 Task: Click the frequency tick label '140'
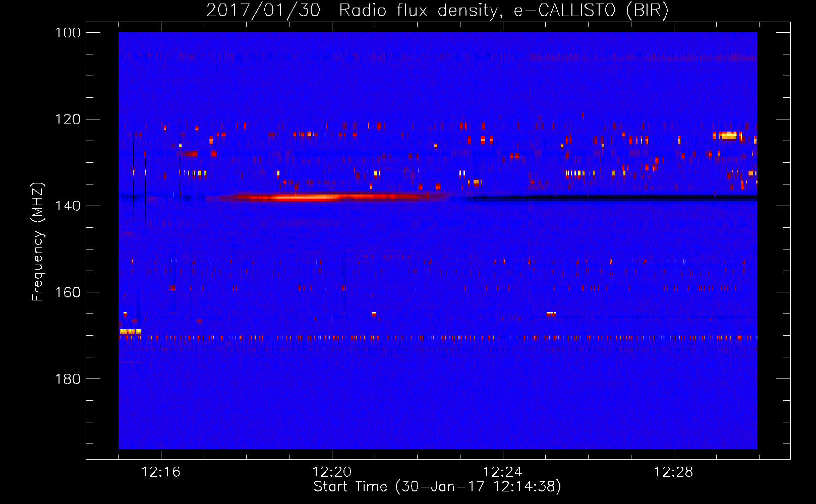(x=68, y=206)
